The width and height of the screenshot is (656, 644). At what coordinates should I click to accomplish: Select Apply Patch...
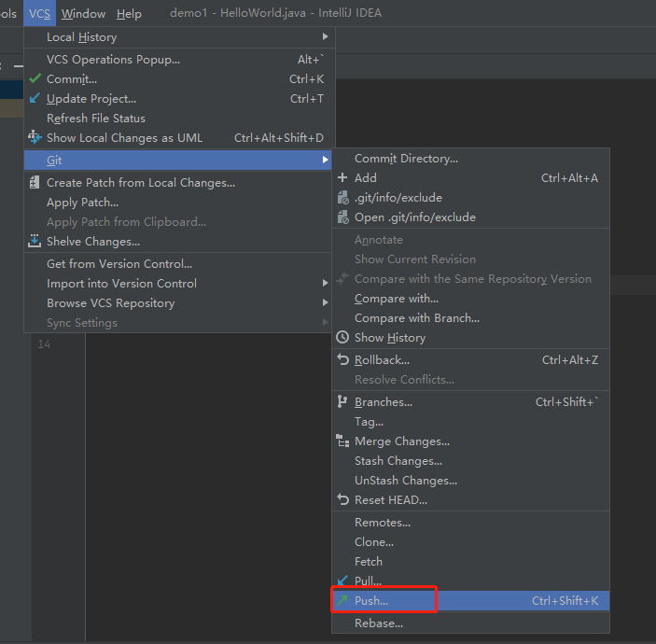click(179, 203)
